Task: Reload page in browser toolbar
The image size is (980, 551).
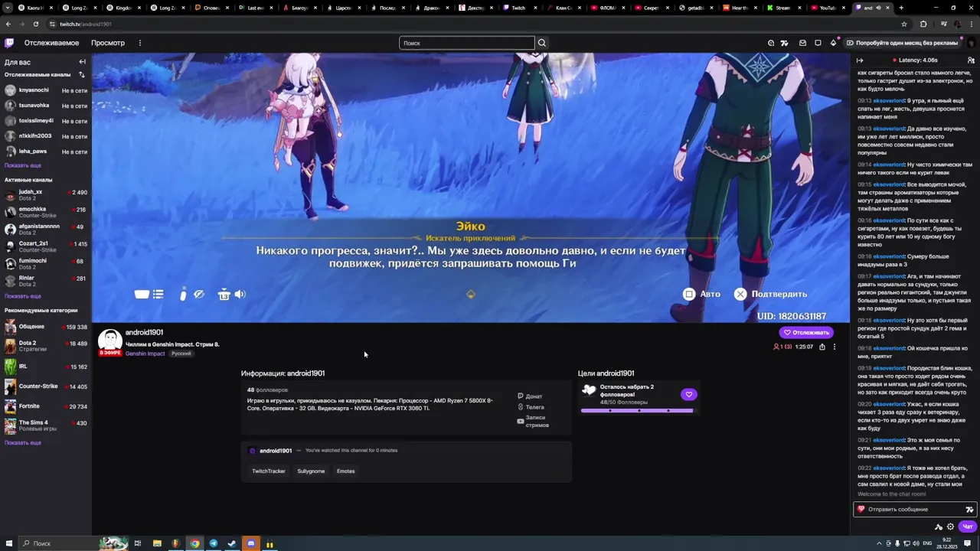Action: tap(35, 24)
